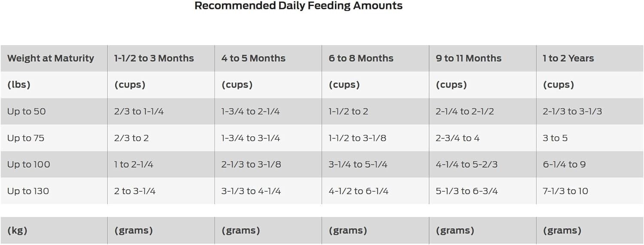Click the "Up to 50" row label
The image size is (644, 245).
pyautogui.click(x=27, y=111)
